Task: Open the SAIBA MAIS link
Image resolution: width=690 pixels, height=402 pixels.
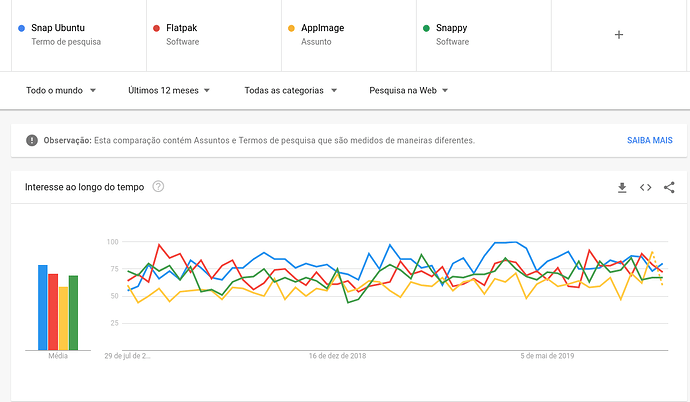Action: click(649, 141)
